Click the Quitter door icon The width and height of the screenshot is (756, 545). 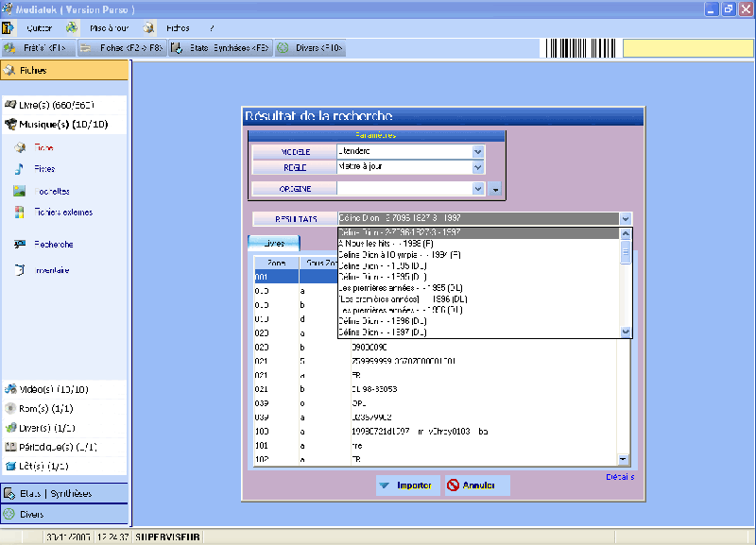pos(9,28)
